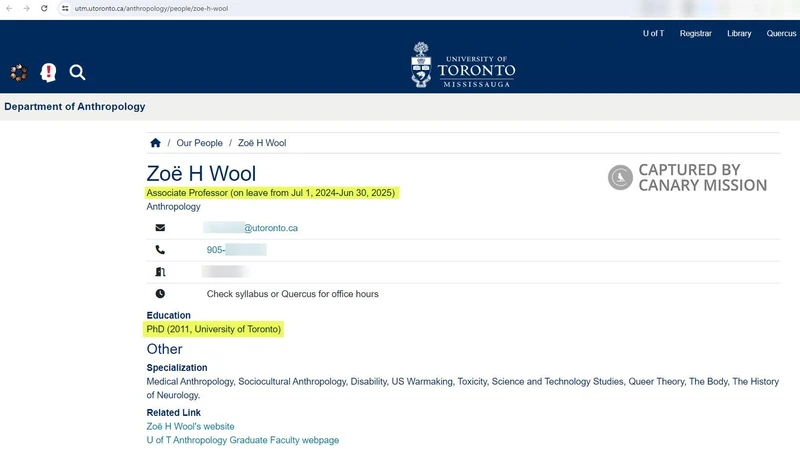Click 'Check syllabus or Quercus for office hours'
The image size is (800, 454).
click(x=292, y=294)
